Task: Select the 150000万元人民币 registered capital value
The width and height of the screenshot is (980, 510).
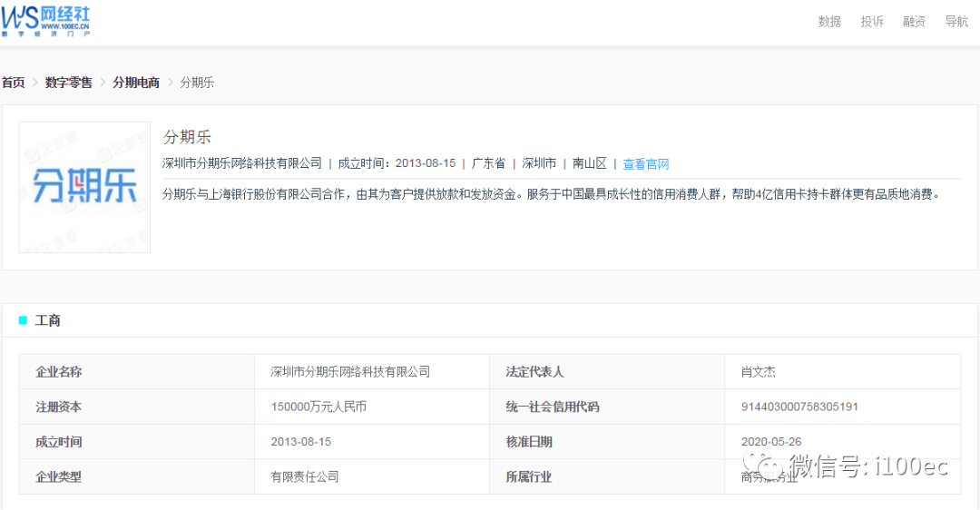Action: pyautogui.click(x=318, y=407)
